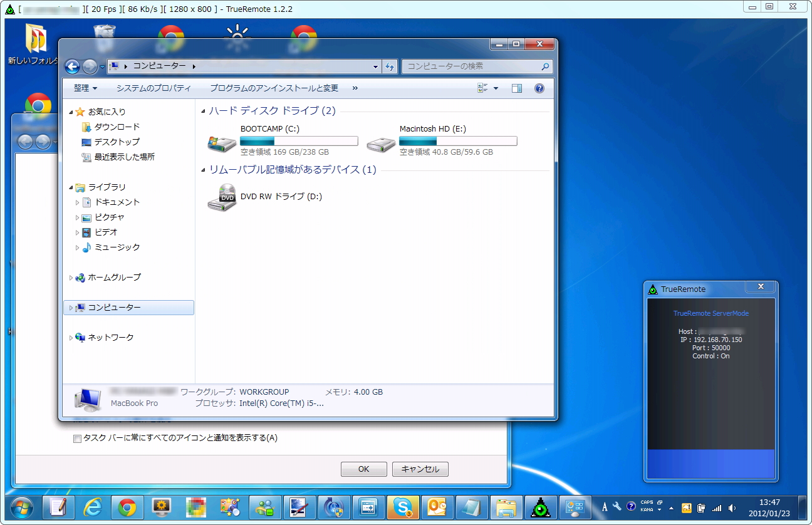The image size is (812, 525).
Task: Enable showing all icons on the taskbar checkbox
Action: coord(76,439)
